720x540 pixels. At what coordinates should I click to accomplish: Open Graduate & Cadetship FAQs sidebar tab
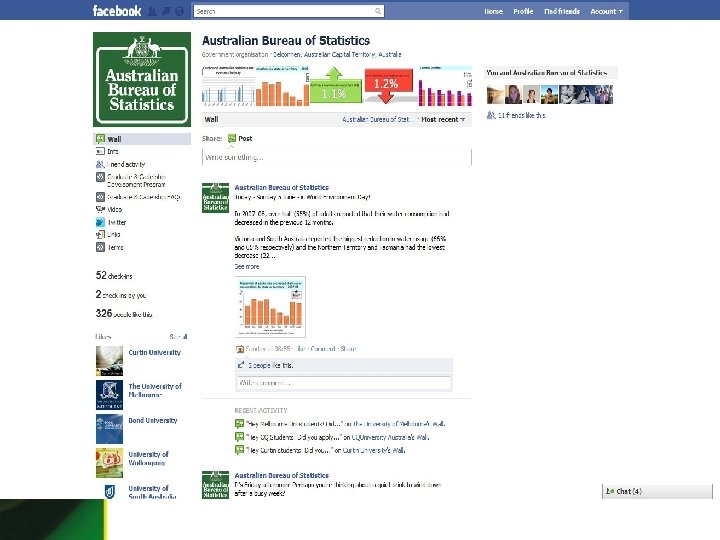[x=144, y=197]
